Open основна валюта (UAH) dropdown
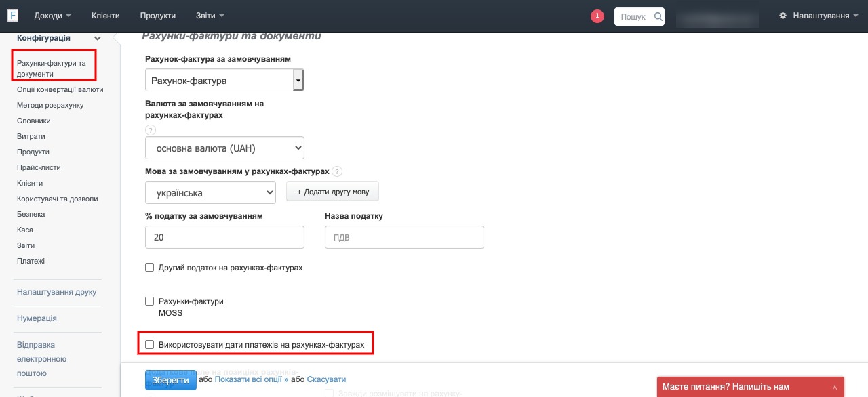Image resolution: width=868 pixels, height=397 pixels. (x=224, y=148)
